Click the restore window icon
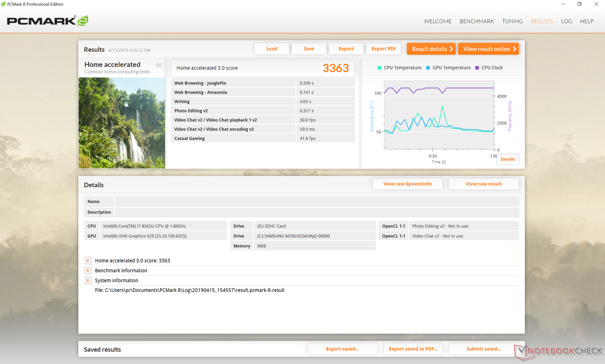605x364 pixels. pos(579,4)
